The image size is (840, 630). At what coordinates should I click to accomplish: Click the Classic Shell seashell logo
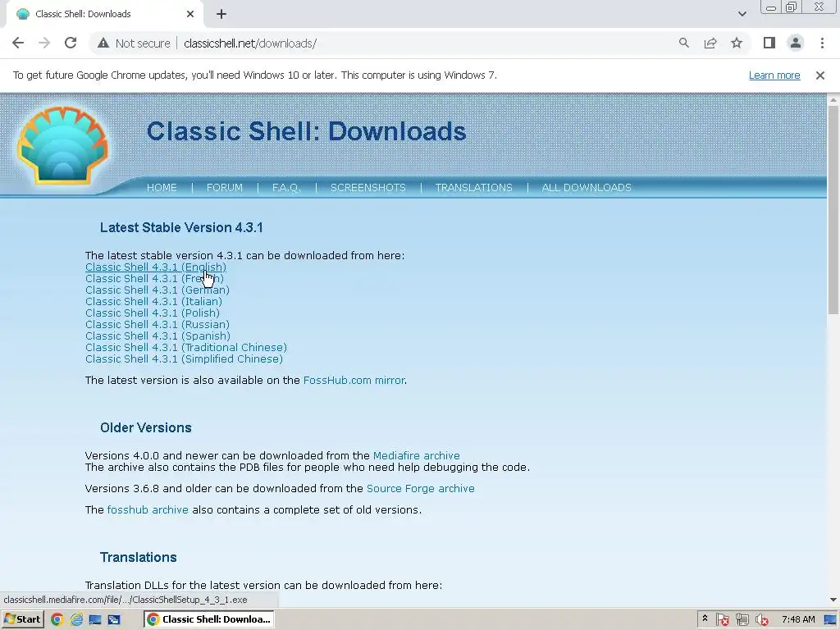coord(63,145)
